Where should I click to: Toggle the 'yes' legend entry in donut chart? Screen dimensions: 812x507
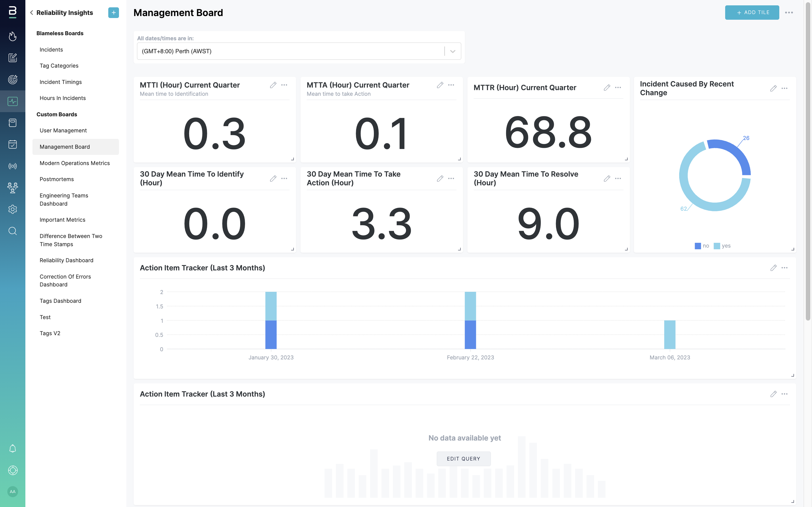(722, 246)
